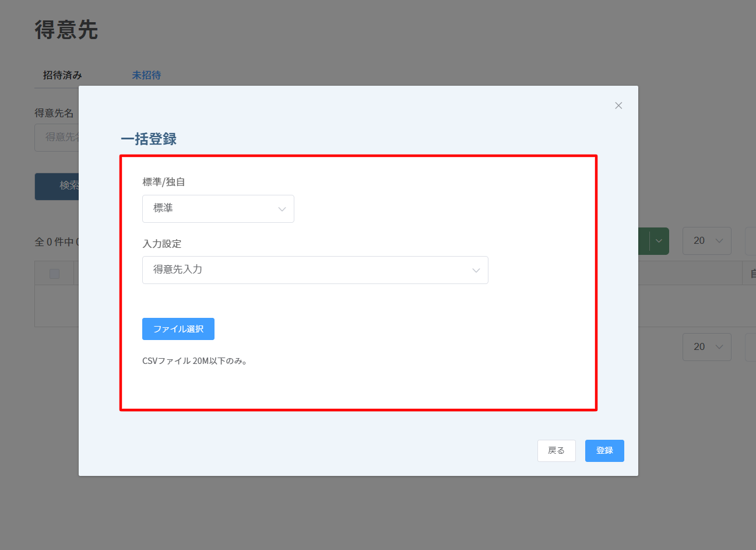Open the 標準/独自 dropdown showing 標準
The width and height of the screenshot is (756, 550).
(218, 209)
